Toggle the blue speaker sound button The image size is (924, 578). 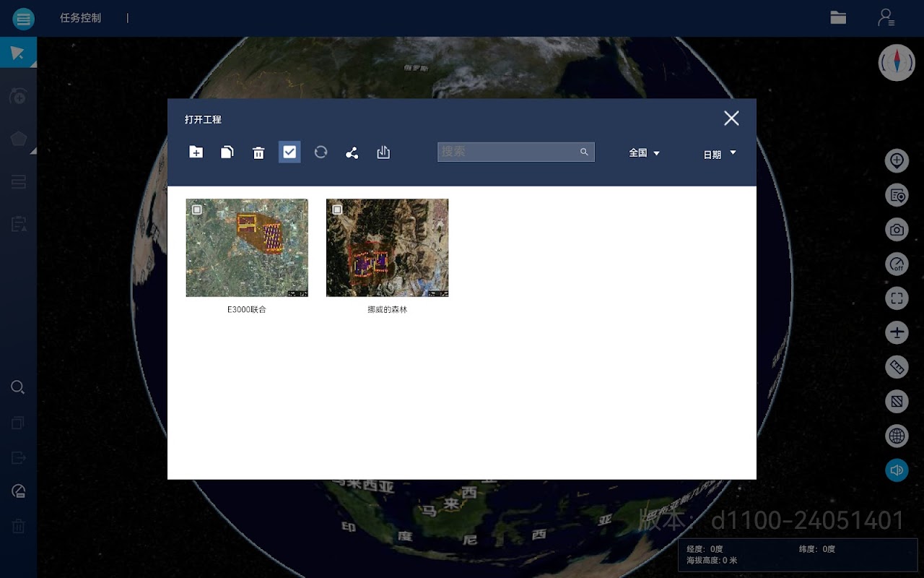pos(897,470)
